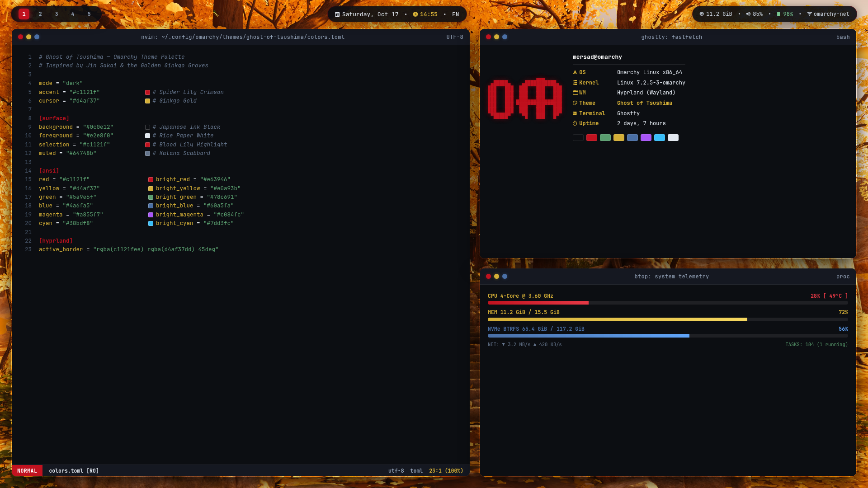Click the [surface] section header in nvim
868x488 pixels.
(x=54, y=118)
